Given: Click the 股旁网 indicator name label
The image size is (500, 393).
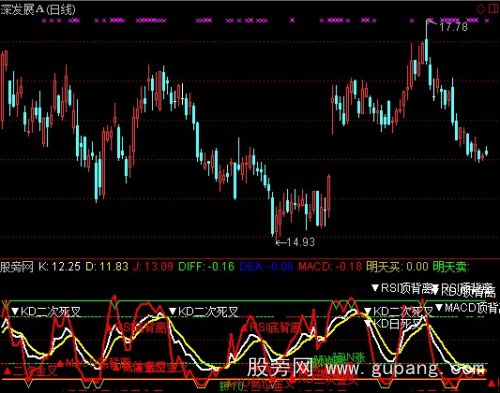Looking at the screenshot, I should (x=17, y=267).
